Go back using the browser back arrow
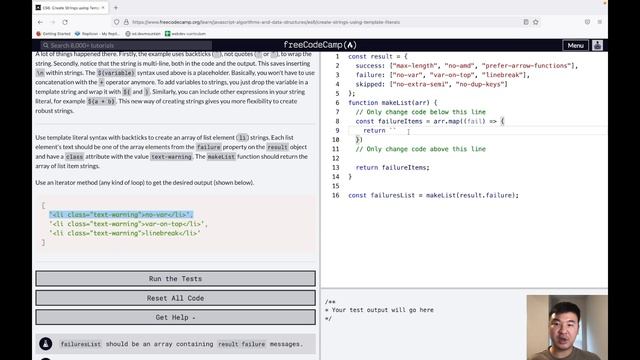This screenshot has width=640, height=360. point(40,22)
